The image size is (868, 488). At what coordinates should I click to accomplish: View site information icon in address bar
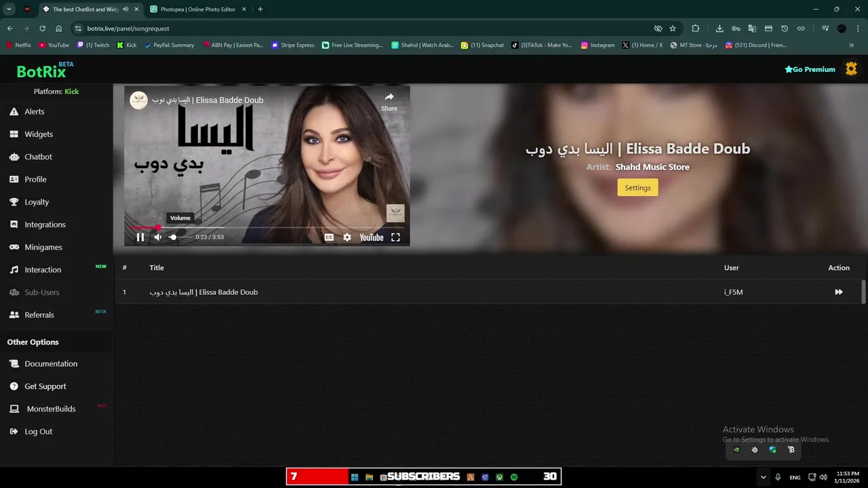[x=78, y=28]
